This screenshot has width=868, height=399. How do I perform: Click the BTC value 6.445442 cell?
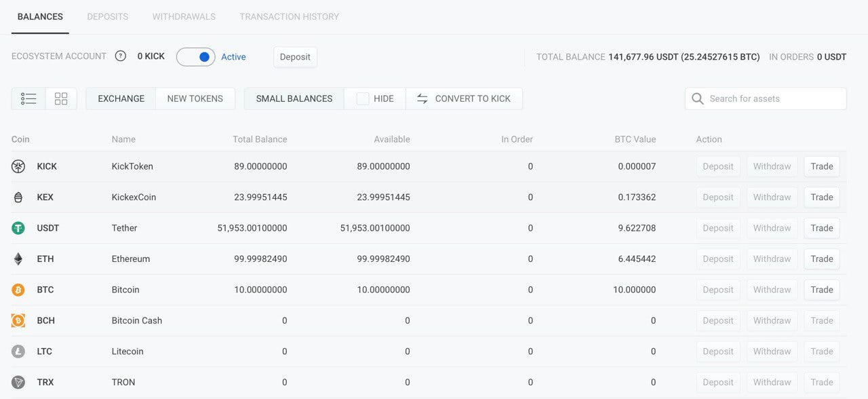click(x=637, y=259)
